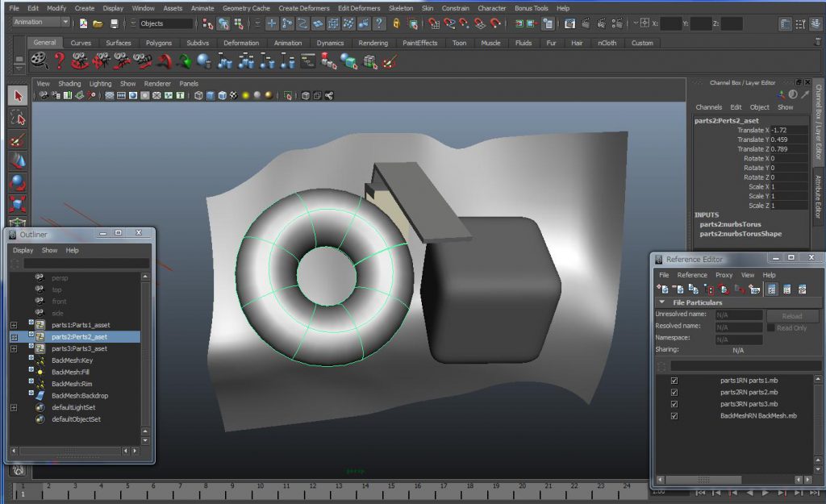This screenshot has width=826, height=504.
Task: Open the Attribute Editor side tab
Action: coord(818,196)
